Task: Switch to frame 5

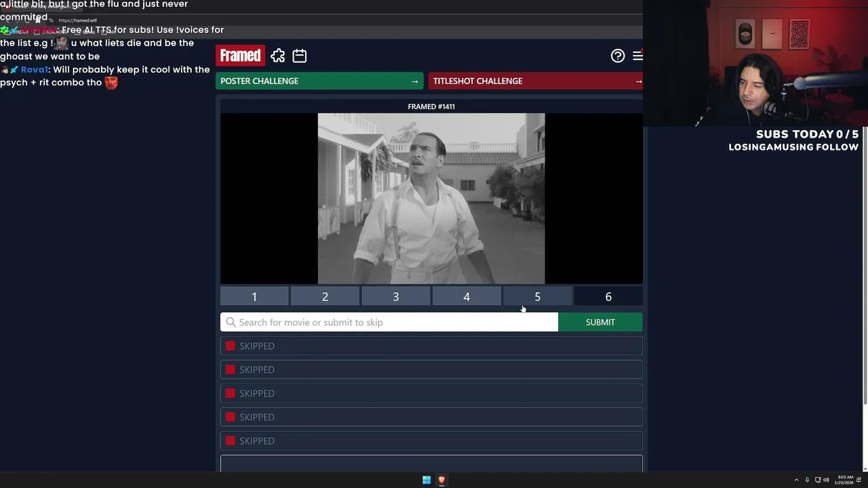Action: 537,296
